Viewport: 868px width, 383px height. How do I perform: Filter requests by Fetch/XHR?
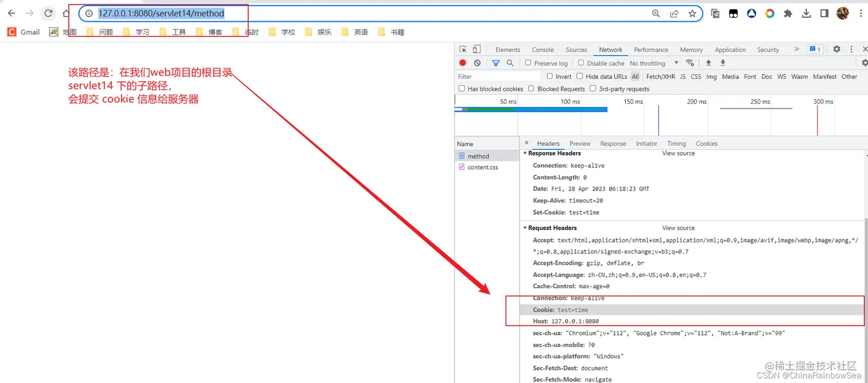(x=661, y=76)
